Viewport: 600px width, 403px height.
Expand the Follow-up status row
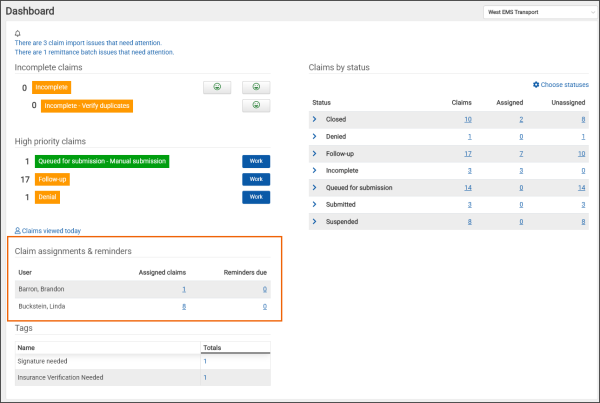315,153
